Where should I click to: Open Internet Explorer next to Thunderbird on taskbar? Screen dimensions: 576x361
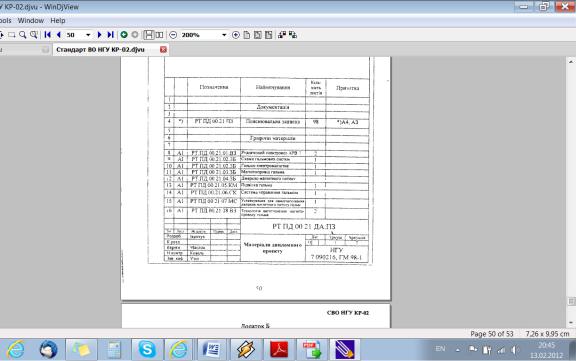pyautogui.click(x=15, y=349)
